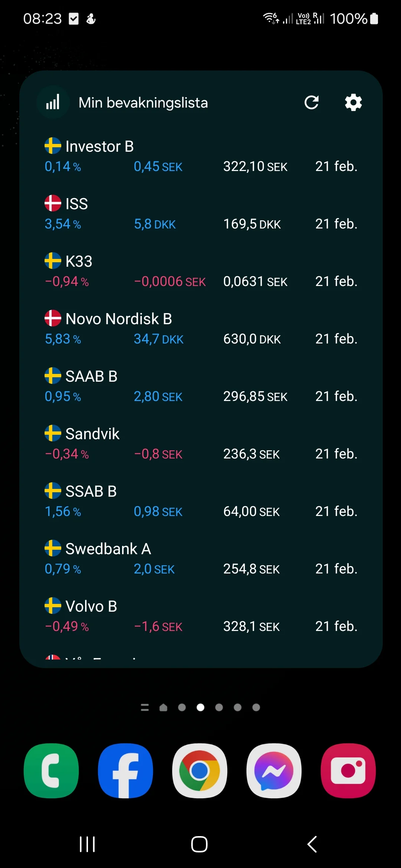Open the Volvo B stock listing
Image resolution: width=401 pixels, height=868 pixels.
[200, 616]
